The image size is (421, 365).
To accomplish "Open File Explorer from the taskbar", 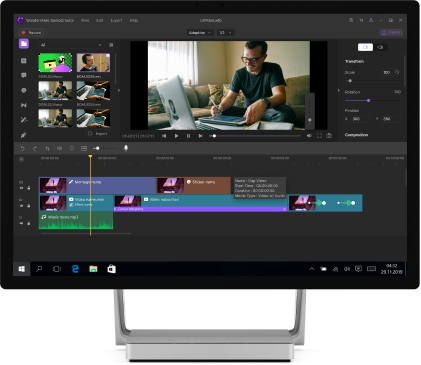I will click(x=93, y=269).
